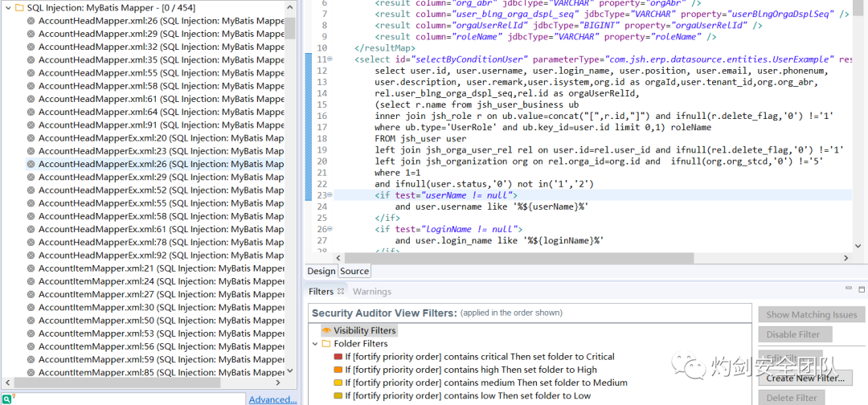Click the issue icon beside AccountItemMapper.xml:27

pos(31,294)
